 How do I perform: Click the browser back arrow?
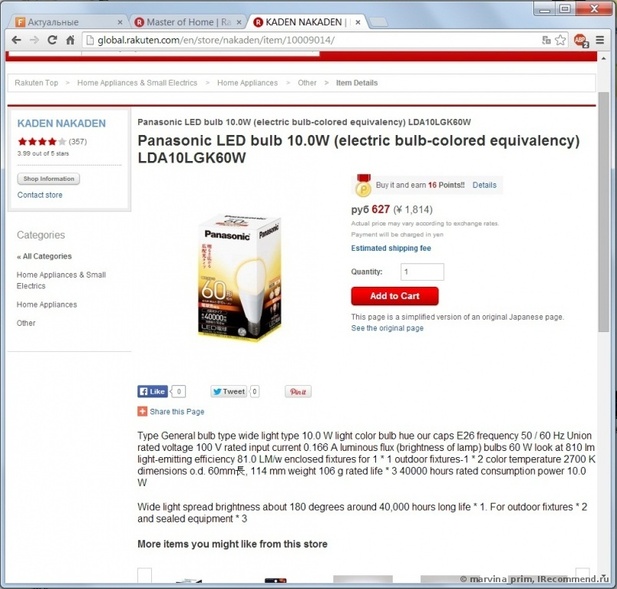tap(16, 40)
